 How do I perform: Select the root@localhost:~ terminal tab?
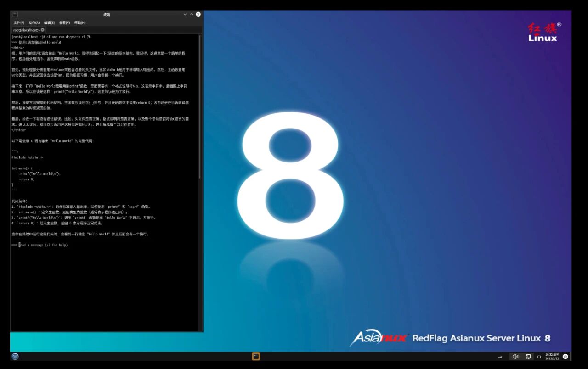[26, 30]
